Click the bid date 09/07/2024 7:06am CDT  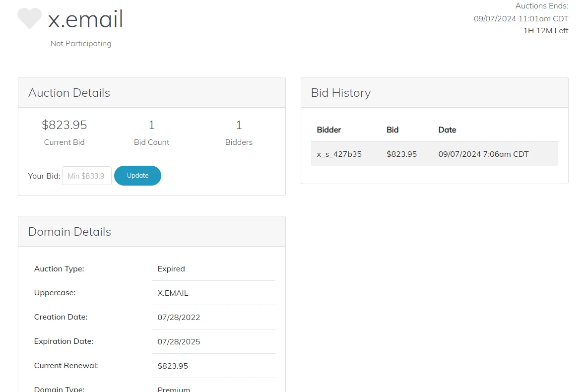click(483, 154)
